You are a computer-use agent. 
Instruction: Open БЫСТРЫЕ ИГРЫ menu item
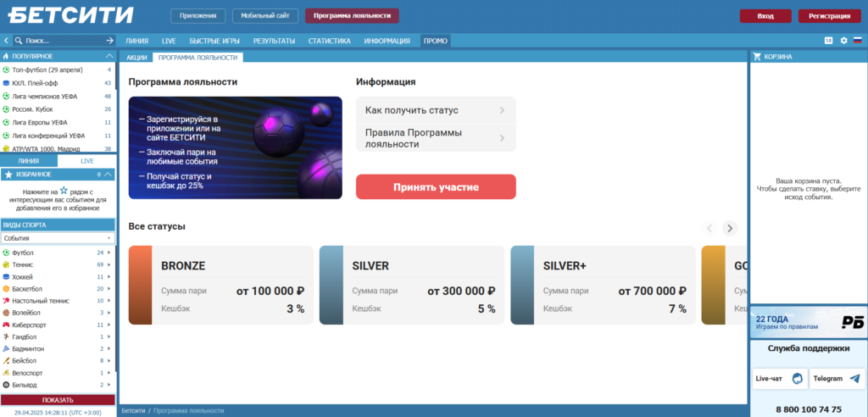214,41
